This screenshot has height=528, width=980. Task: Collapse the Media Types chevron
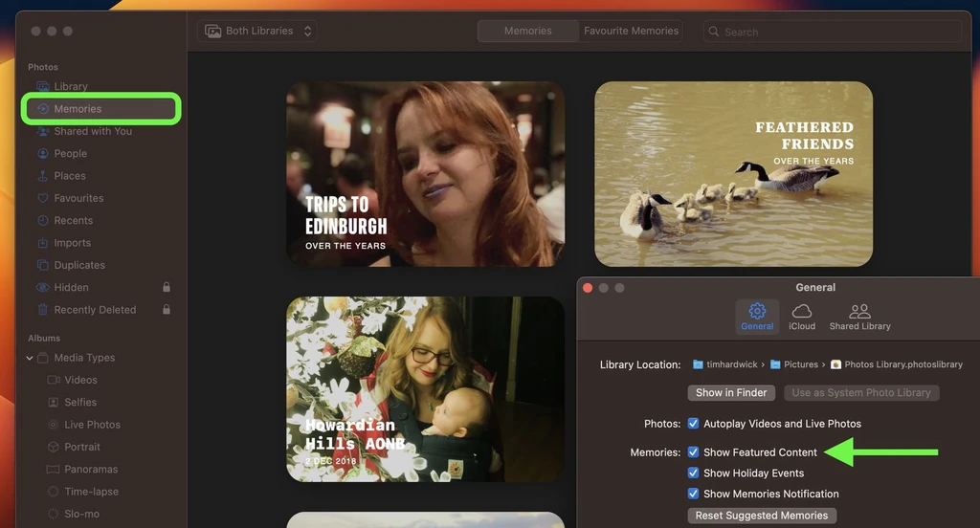coord(30,358)
